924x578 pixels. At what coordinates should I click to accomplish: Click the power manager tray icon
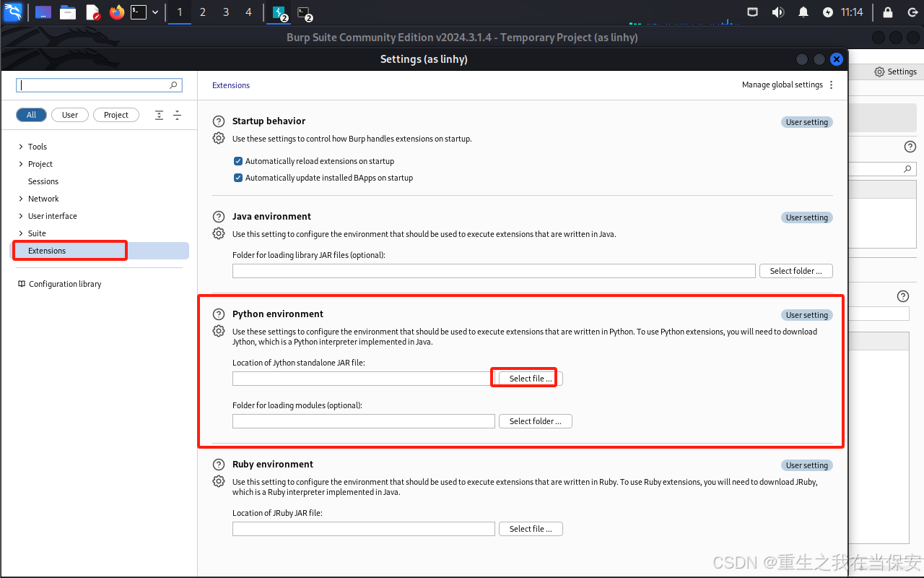[828, 12]
